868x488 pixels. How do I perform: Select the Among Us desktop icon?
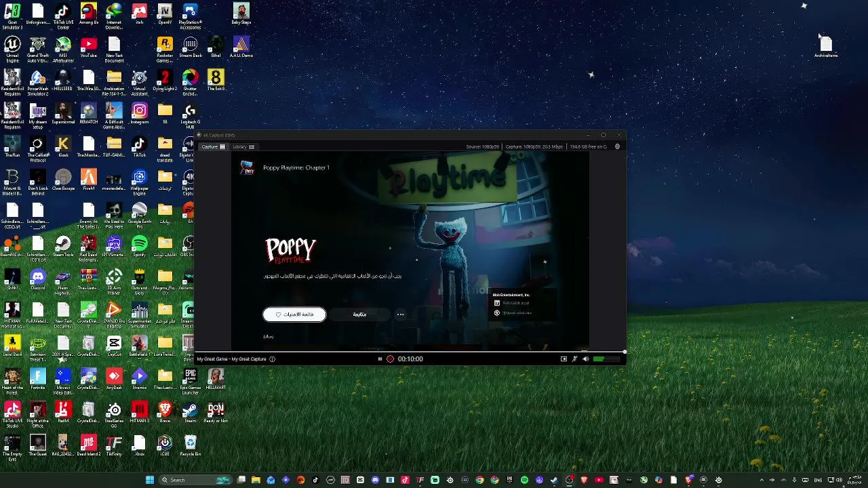pyautogui.click(x=88, y=15)
